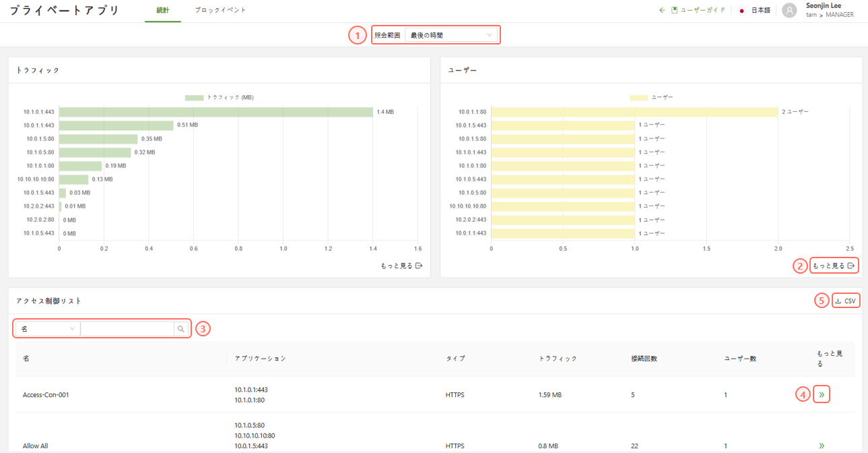Click the トラフィック column header

(x=558, y=359)
